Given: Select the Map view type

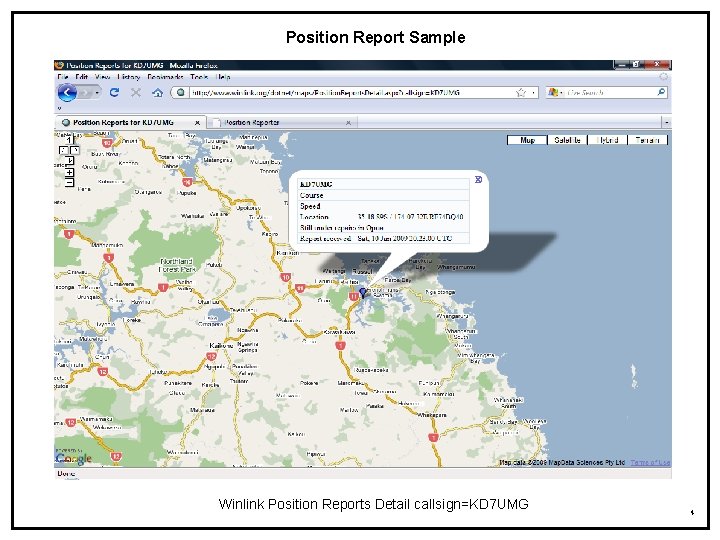Looking at the screenshot, I should coord(527,140).
